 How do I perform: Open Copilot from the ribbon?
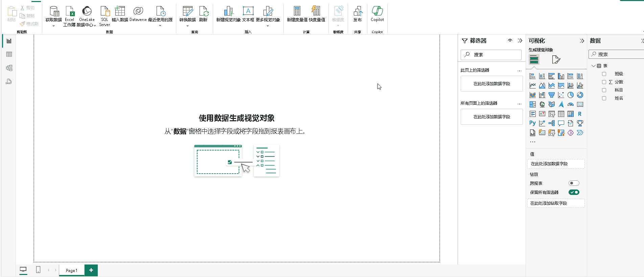click(x=377, y=14)
